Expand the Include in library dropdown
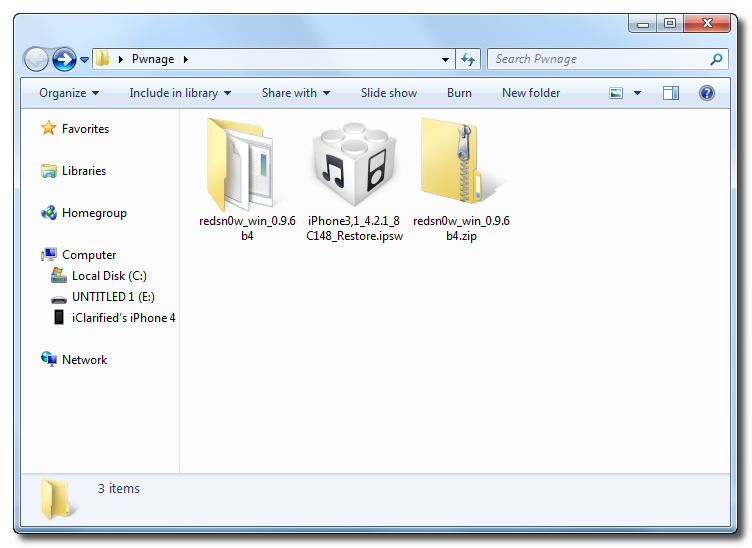The image size is (752, 548). (x=180, y=93)
